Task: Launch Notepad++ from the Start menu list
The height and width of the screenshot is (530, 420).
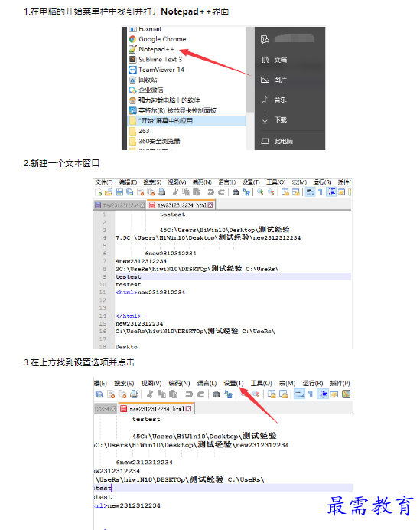Action: pyautogui.click(x=151, y=49)
